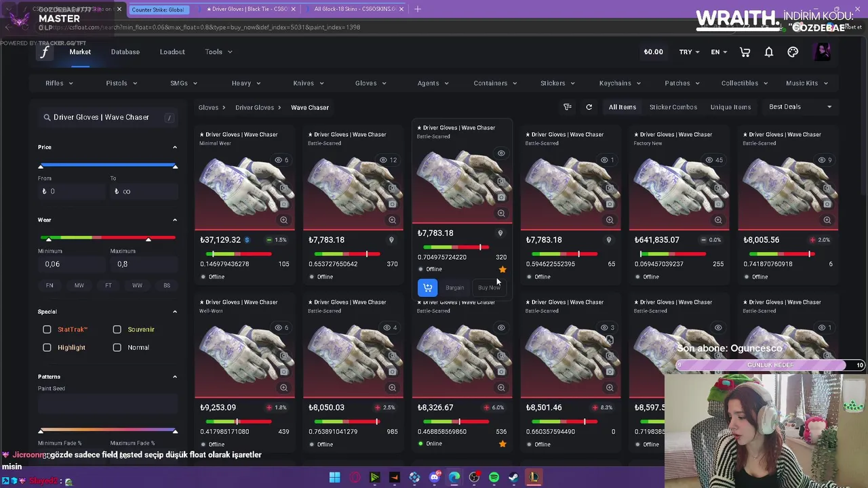This screenshot has width=868, height=488.
Task: Click the filter list icon beside refresh
Action: (568, 107)
